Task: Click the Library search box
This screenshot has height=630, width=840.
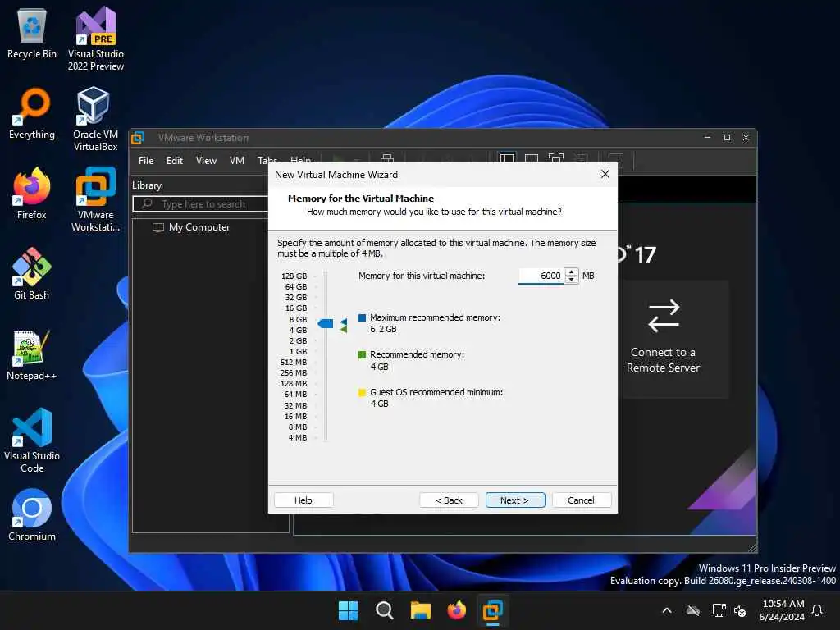Action: tap(201, 204)
